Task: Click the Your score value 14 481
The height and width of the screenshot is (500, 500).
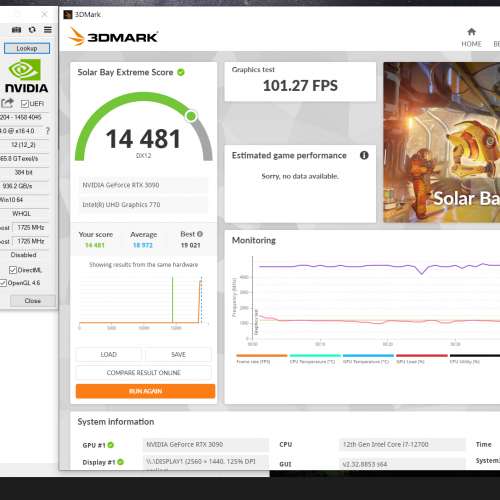Action: [95, 245]
